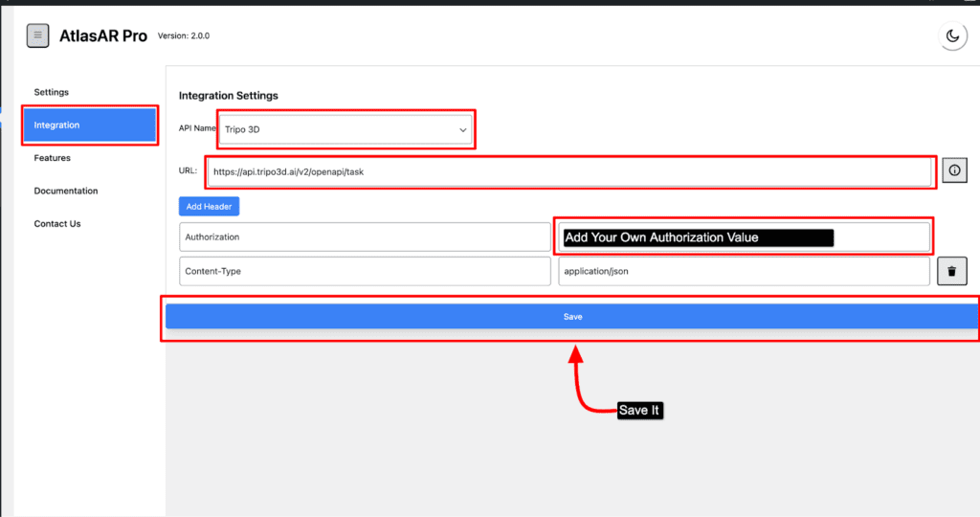Open the Settings sidebar item
This screenshot has width=980, height=517.
tap(52, 92)
